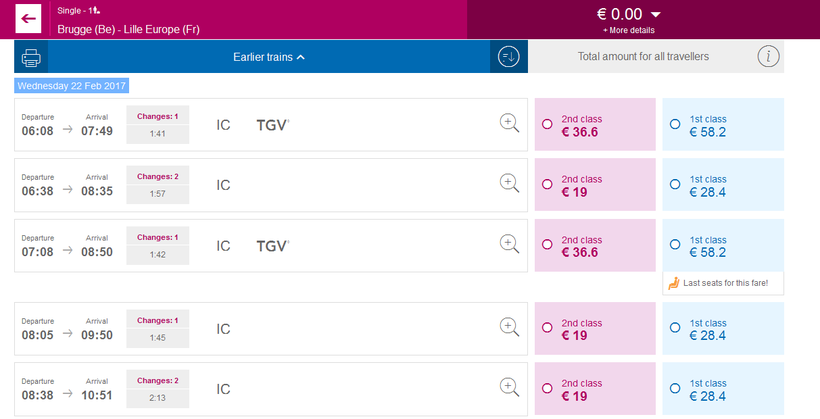The width and height of the screenshot is (820, 419).
Task: Click the Brugge - Lille Europe route title
Action: click(x=129, y=29)
